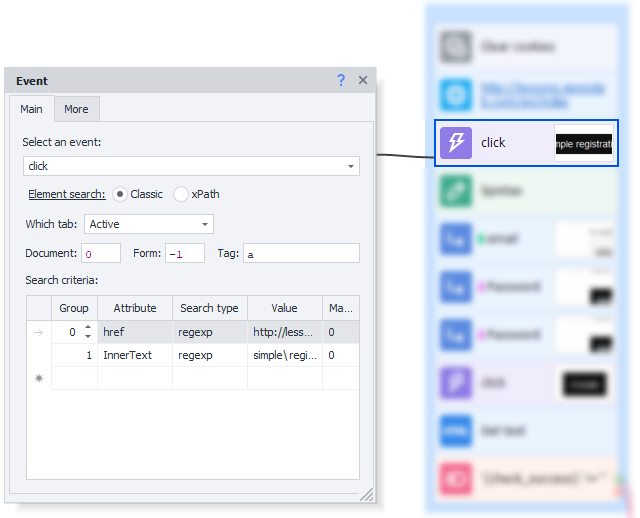This screenshot has width=640, height=518.
Task: Open the Select an event dropdown
Action: (351, 166)
